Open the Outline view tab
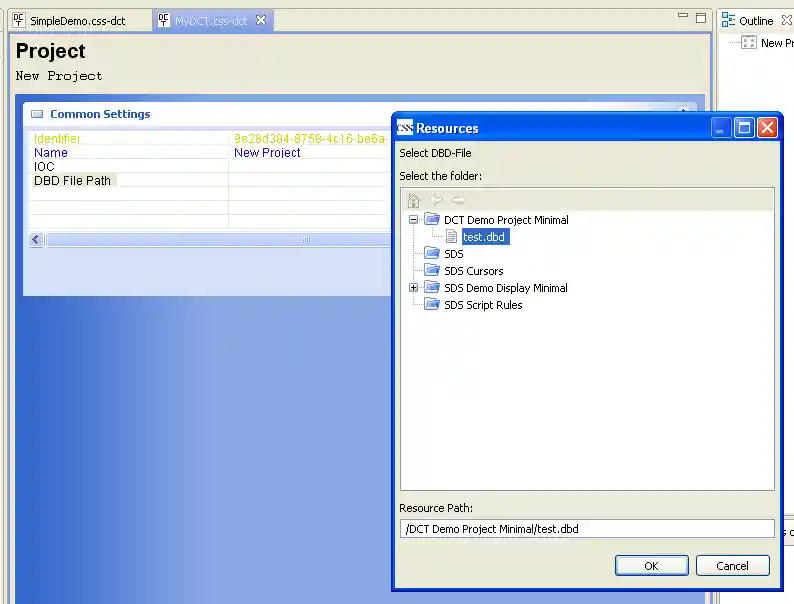The image size is (794, 604). pyautogui.click(x=755, y=21)
